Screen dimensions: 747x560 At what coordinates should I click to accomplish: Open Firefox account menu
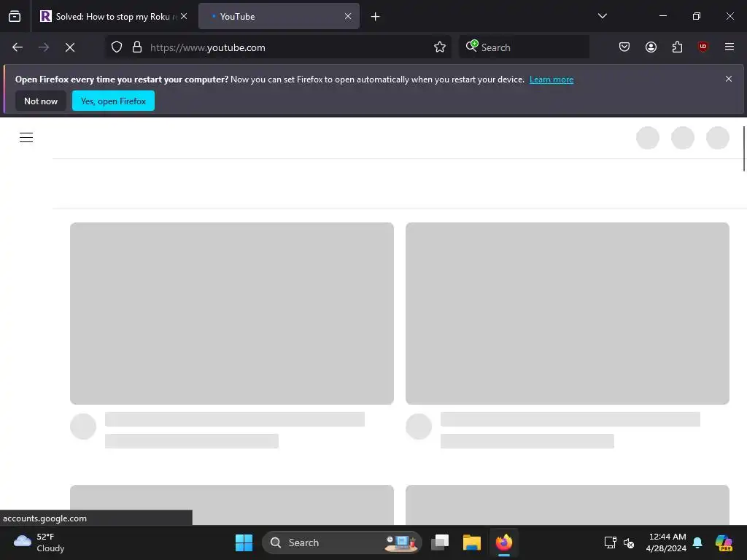point(651,47)
